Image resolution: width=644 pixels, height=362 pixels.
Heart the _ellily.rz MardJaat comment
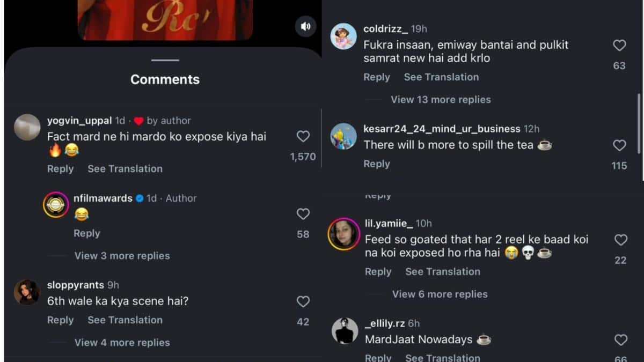[620, 339]
